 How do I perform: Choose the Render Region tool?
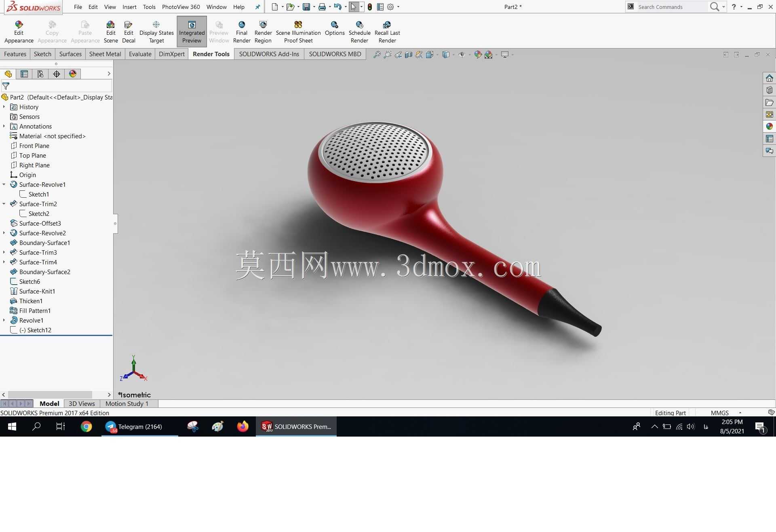pyautogui.click(x=263, y=32)
